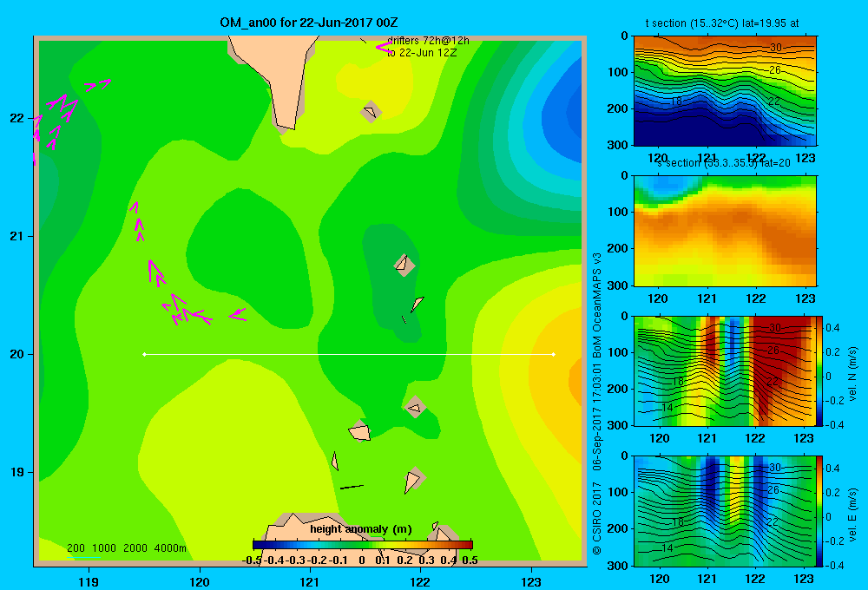
Task: Click the 'drifters 72h@12h' legend text
Action: point(428,41)
